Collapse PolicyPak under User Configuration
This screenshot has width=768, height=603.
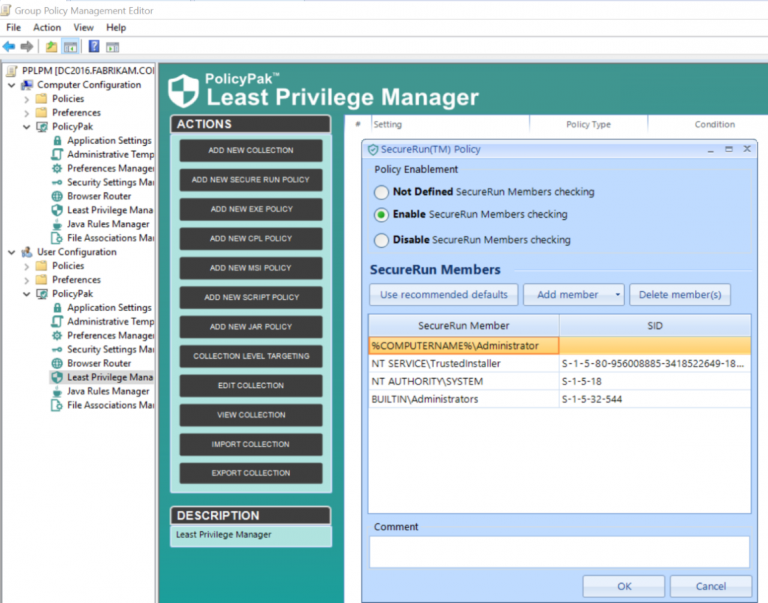(27, 294)
